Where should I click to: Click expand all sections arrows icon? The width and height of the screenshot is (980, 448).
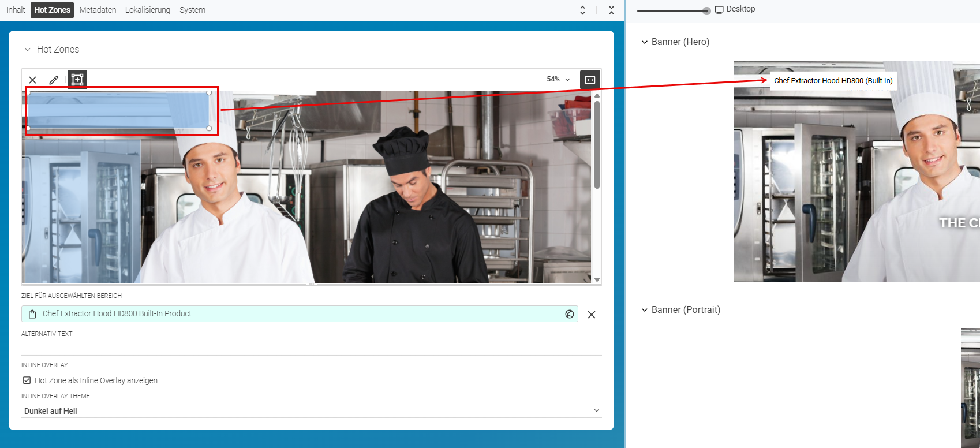click(582, 10)
